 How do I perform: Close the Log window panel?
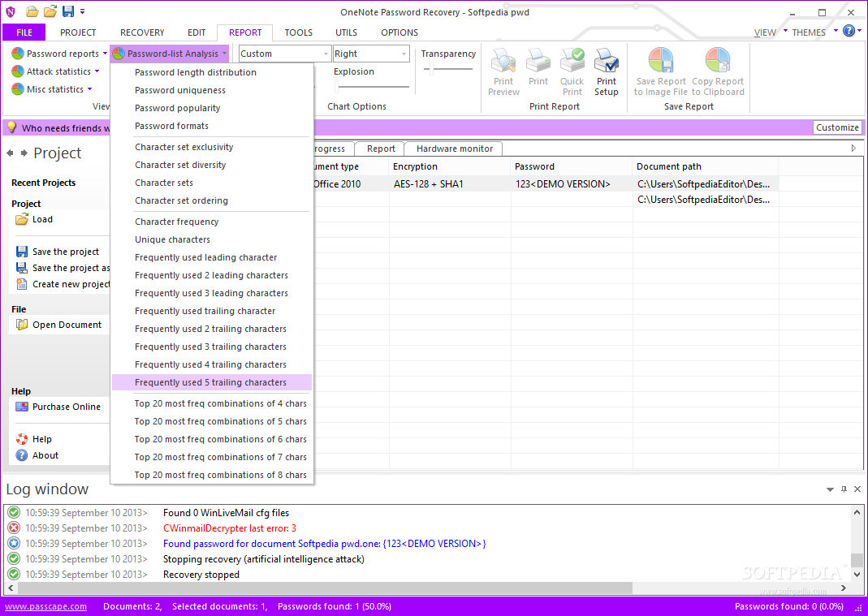(857, 489)
